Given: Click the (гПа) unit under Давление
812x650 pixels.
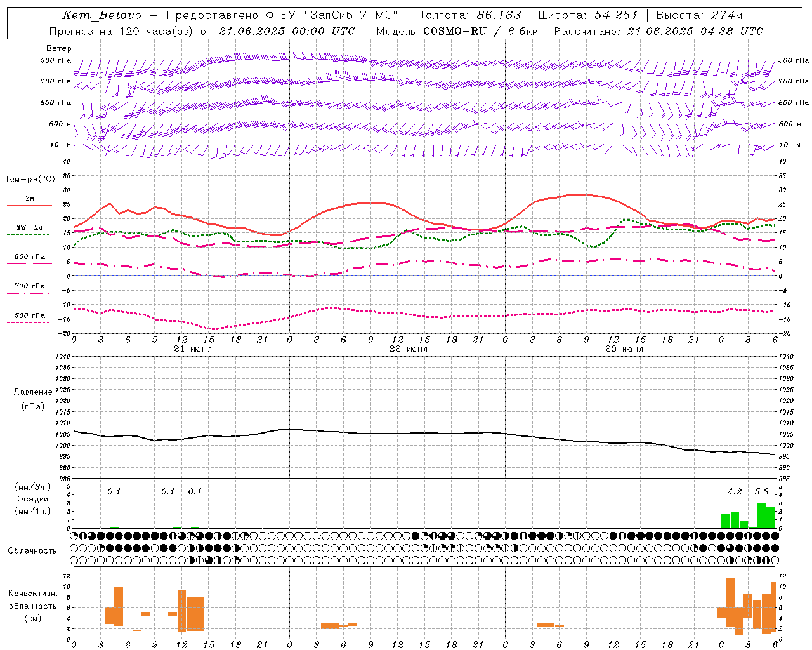Looking at the screenshot, I should [32, 406].
